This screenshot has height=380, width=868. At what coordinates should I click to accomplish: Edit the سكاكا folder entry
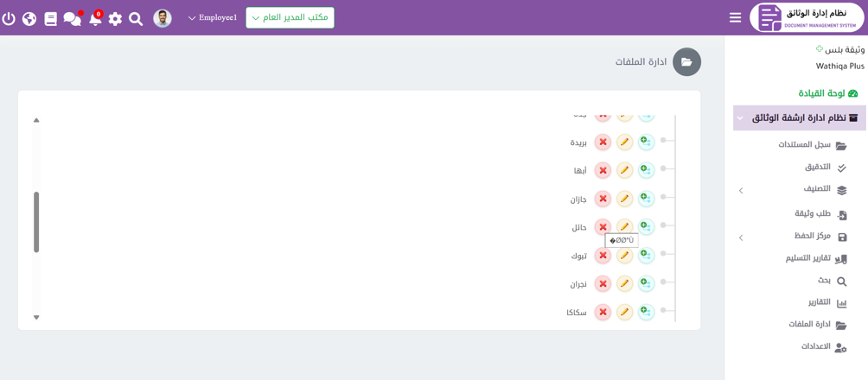coord(624,312)
